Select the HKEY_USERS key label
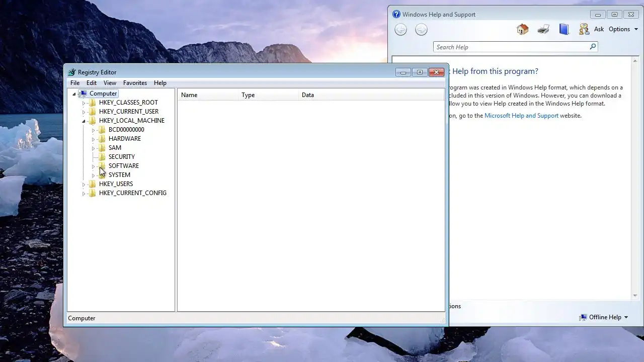 click(x=116, y=184)
